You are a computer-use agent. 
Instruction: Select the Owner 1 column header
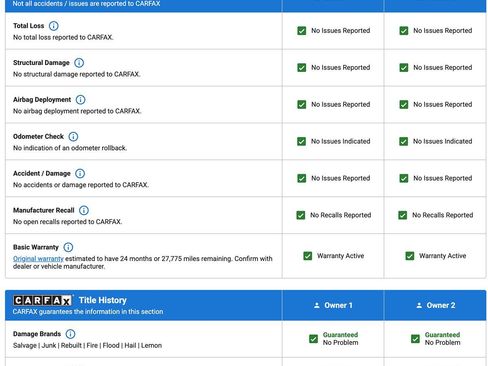pyautogui.click(x=333, y=305)
